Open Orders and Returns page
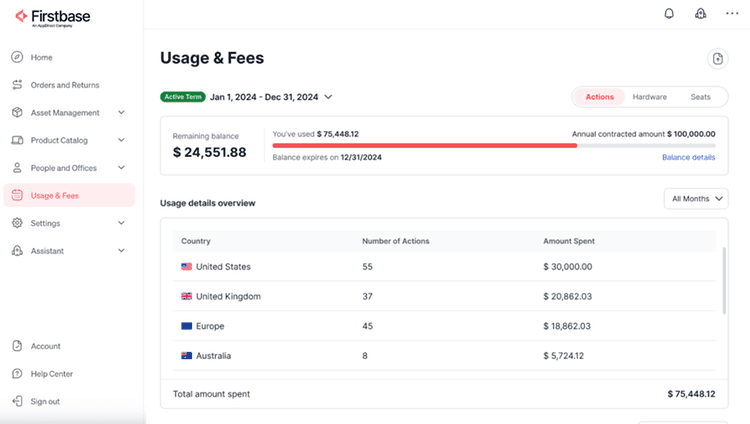The image size is (750, 424). click(65, 85)
